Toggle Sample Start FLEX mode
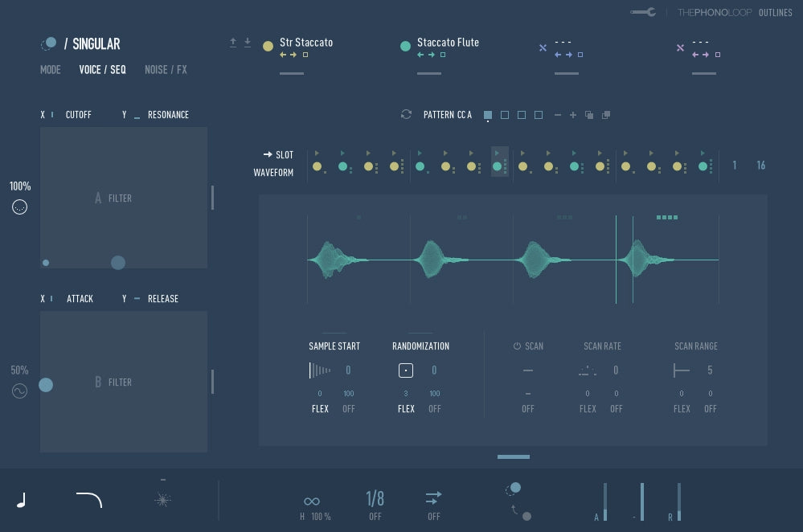 [320, 409]
